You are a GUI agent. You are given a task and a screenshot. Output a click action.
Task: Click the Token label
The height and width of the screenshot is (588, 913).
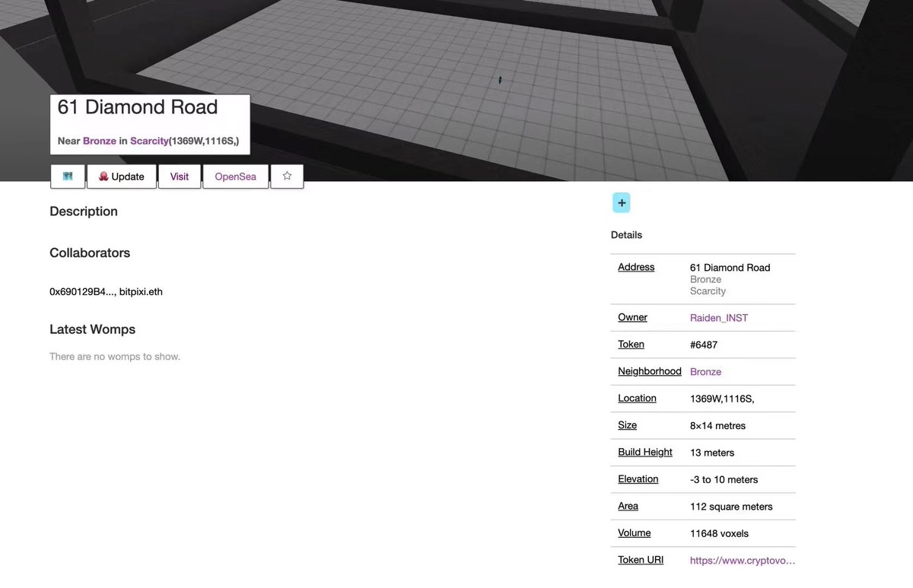(x=631, y=345)
